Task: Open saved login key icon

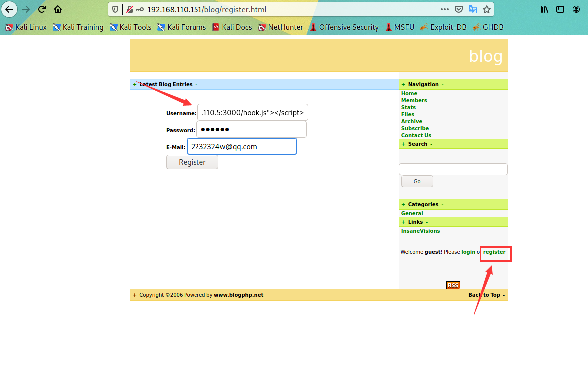Action: point(140,10)
